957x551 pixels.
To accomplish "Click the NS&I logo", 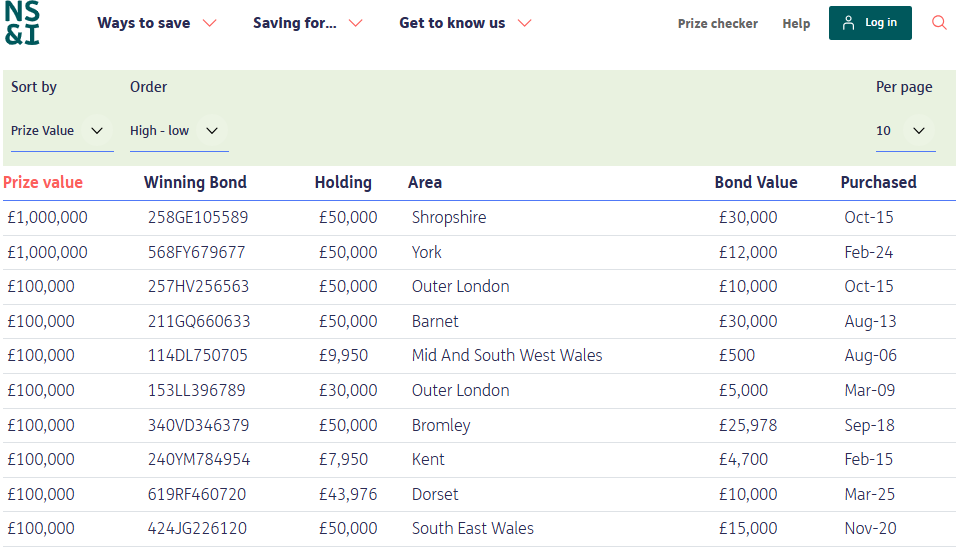I will coord(22,23).
